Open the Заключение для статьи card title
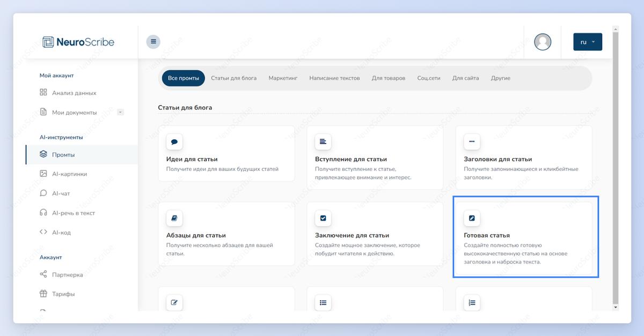This screenshot has height=336, width=644. (352, 235)
